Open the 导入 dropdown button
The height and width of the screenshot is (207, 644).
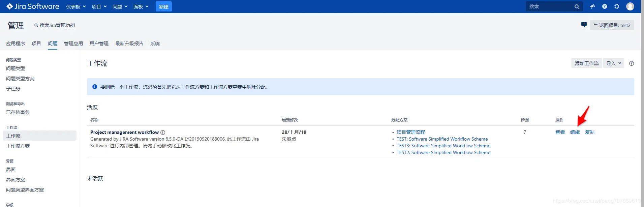tap(613, 63)
